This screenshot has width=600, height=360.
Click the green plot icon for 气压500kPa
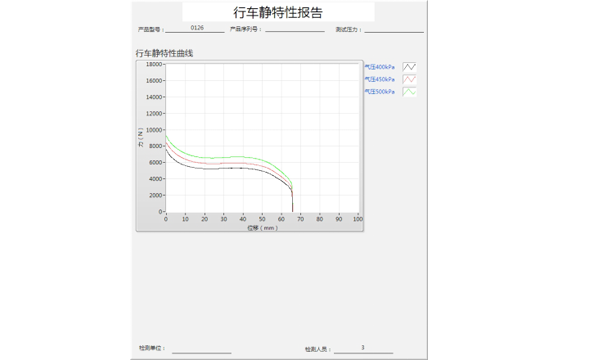coord(409,91)
